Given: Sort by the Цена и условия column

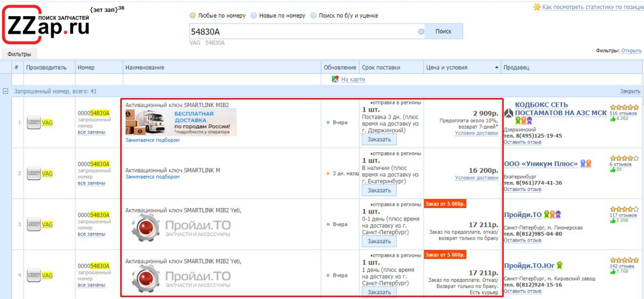Looking at the screenshot, I should tap(462, 67).
